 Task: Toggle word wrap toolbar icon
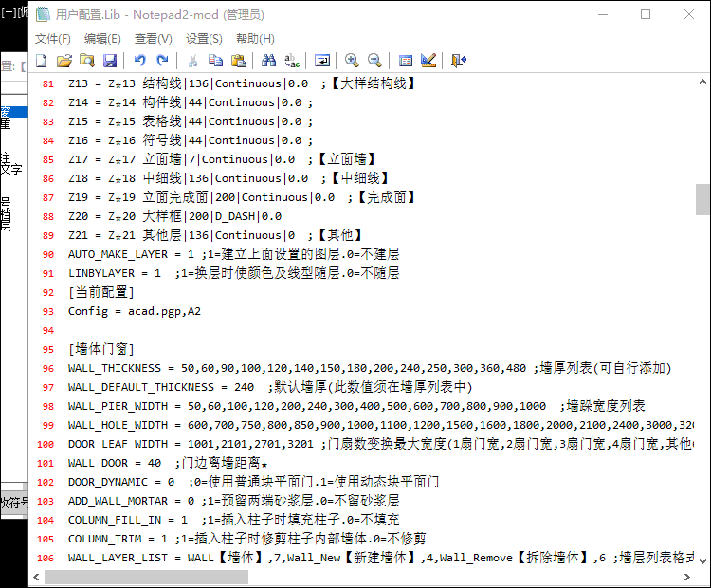[x=322, y=61]
